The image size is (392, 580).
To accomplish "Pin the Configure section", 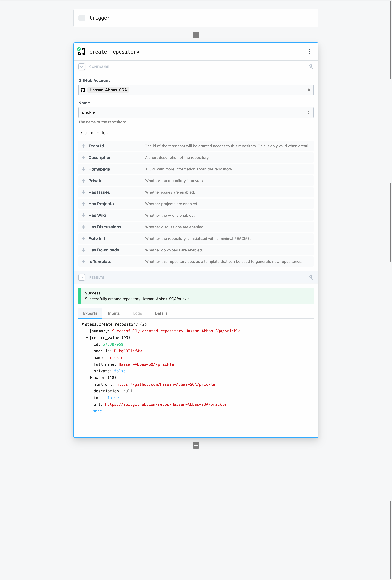I will [x=311, y=67].
